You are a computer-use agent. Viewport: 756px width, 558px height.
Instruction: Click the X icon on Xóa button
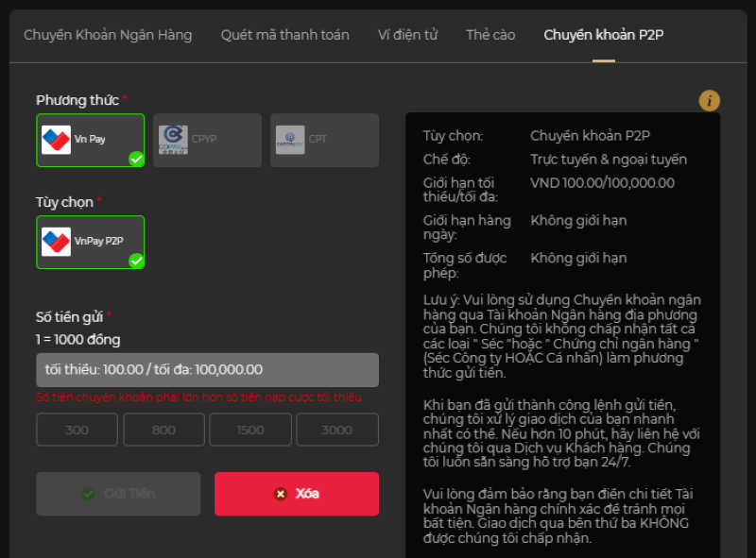pos(281,494)
